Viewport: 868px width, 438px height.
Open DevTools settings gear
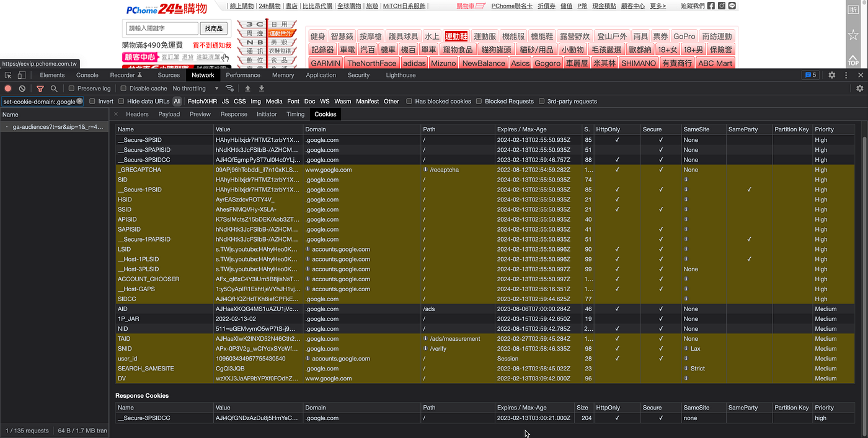click(x=832, y=75)
